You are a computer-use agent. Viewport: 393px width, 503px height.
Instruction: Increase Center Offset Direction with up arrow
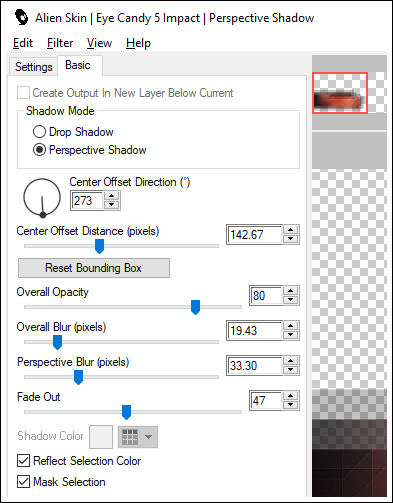point(111,196)
